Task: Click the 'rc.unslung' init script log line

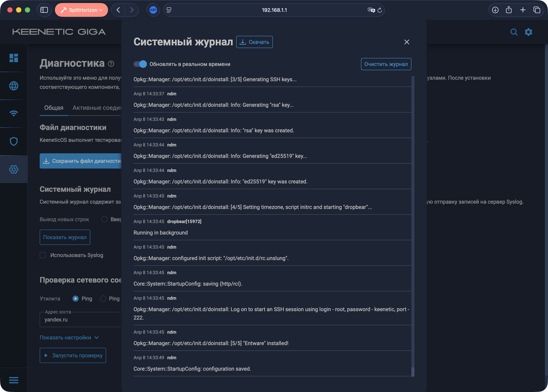Action: click(x=211, y=258)
